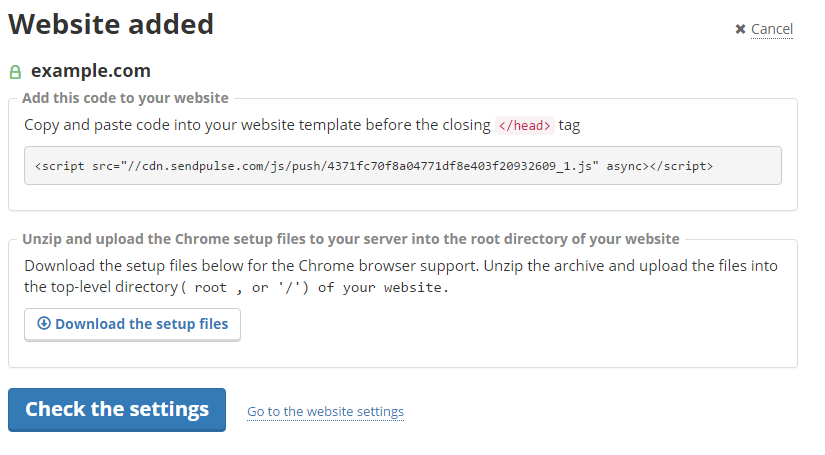The width and height of the screenshot is (825, 455).
Task: Cancel adding the website
Action: tap(771, 29)
